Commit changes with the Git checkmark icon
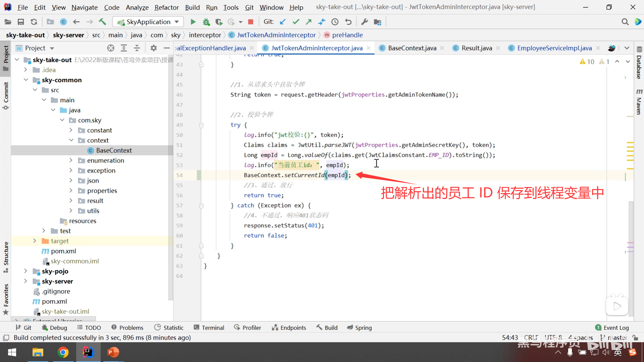Screen dimensions: 644x362 (x=296, y=22)
